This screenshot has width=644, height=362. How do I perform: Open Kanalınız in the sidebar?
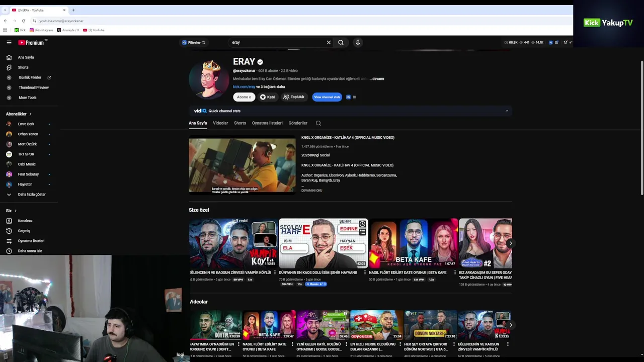click(25, 221)
